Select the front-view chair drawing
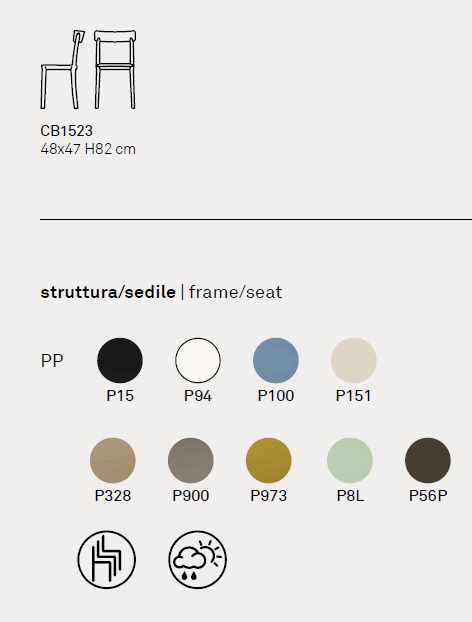This screenshot has height=622, width=472. point(115,69)
